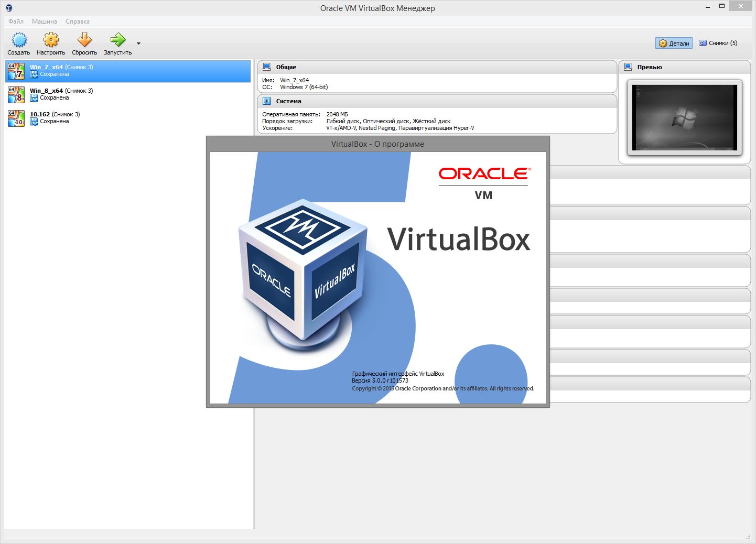This screenshot has height=544, width=756.
Task: Click saved-state icon under 10.162
Action: (x=34, y=122)
